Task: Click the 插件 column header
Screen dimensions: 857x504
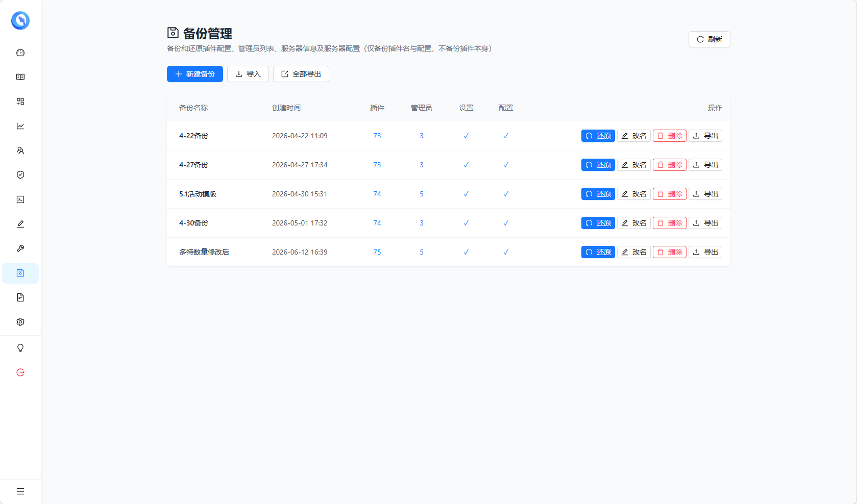Action: pyautogui.click(x=377, y=108)
